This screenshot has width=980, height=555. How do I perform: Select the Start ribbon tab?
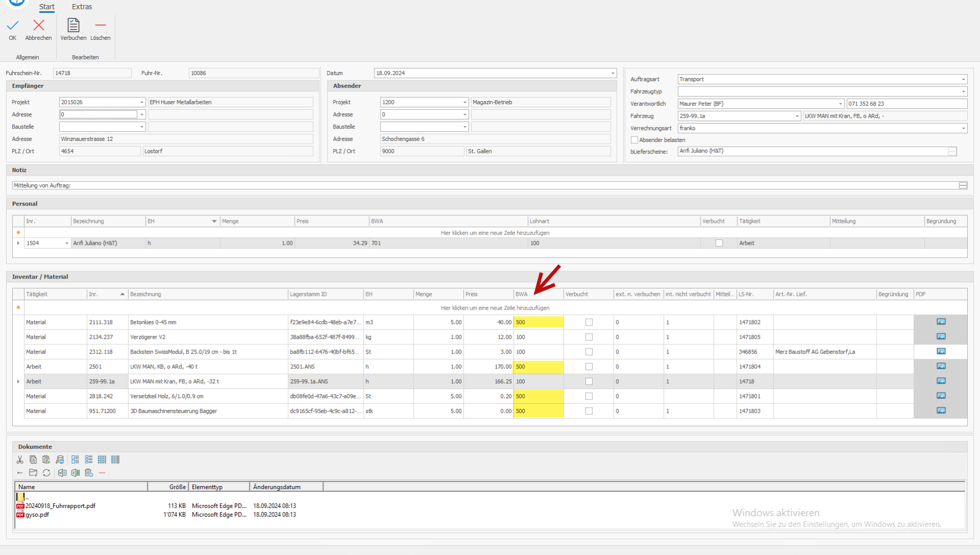(46, 7)
